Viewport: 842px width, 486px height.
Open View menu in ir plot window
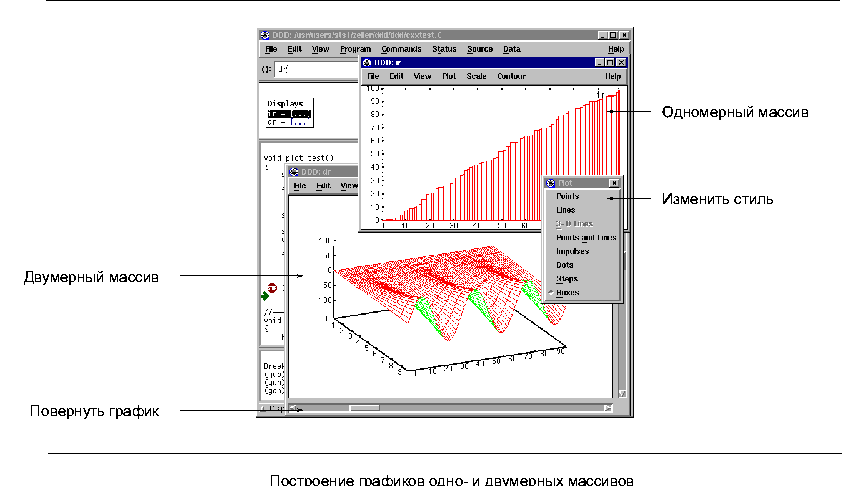click(x=422, y=76)
